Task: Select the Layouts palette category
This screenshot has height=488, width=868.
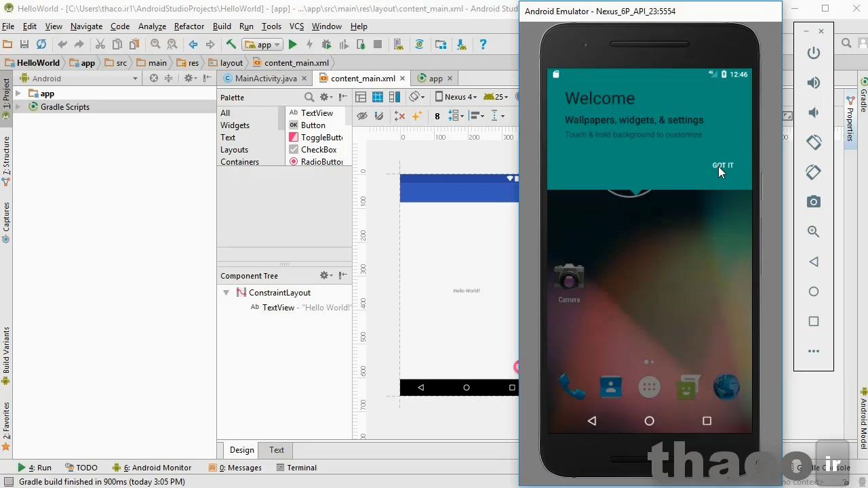Action: point(234,150)
